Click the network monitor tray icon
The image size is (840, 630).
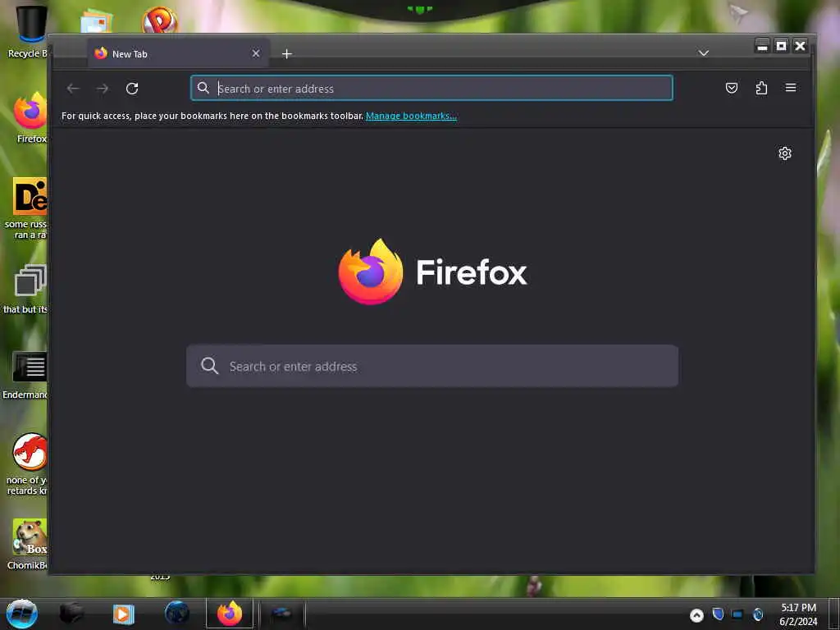point(737,614)
